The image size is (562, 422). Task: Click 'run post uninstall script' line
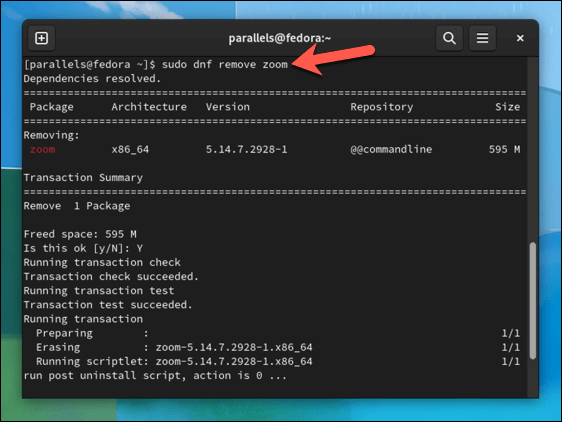[155, 376]
